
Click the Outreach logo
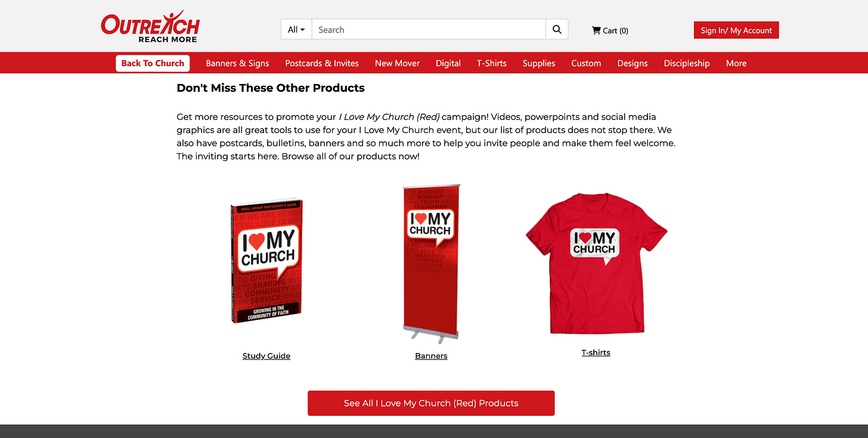[x=150, y=27]
